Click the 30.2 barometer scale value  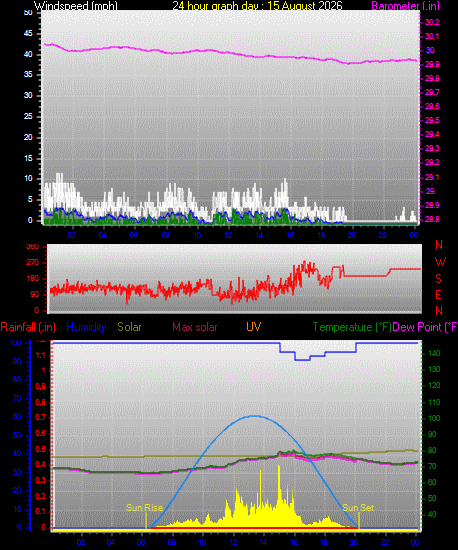click(432, 22)
